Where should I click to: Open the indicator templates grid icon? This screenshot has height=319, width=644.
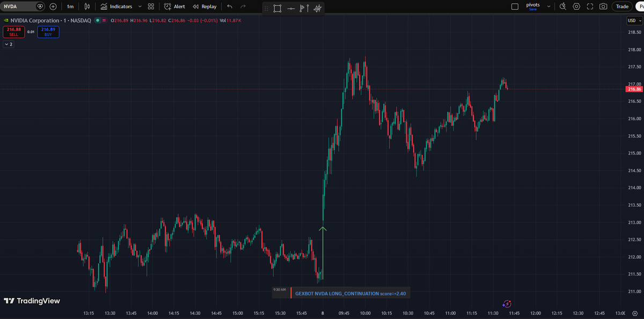tap(151, 6)
